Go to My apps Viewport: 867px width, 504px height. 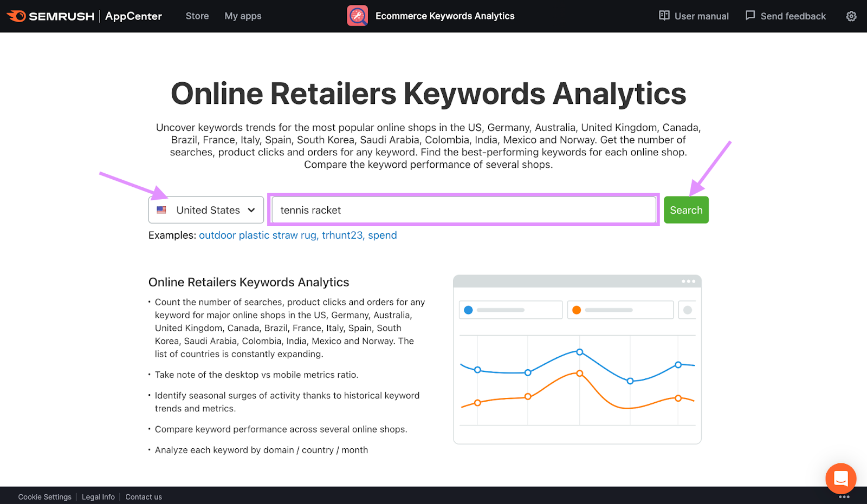(243, 16)
